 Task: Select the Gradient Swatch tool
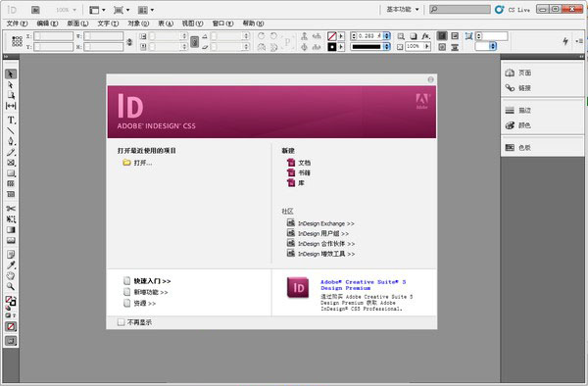coord(11,229)
